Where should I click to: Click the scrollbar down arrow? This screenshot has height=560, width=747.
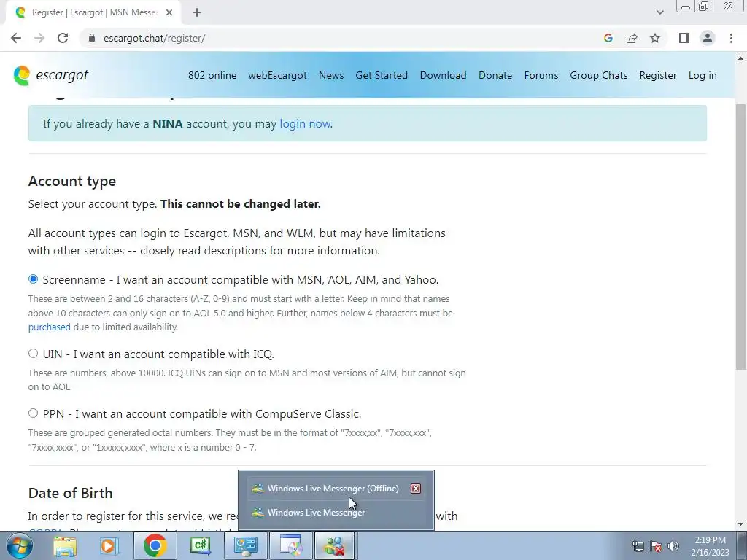[740, 525]
